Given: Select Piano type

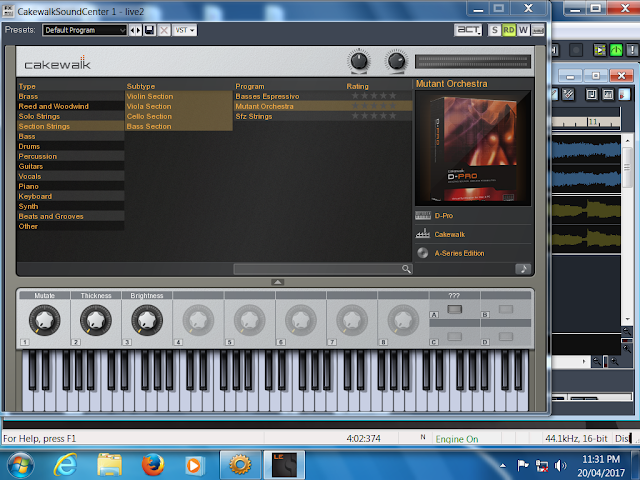Looking at the screenshot, I should point(71,187).
